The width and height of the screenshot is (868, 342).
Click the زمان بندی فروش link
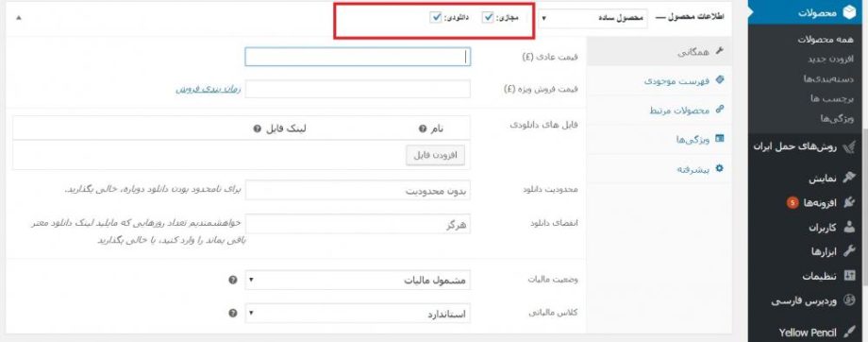[209, 89]
